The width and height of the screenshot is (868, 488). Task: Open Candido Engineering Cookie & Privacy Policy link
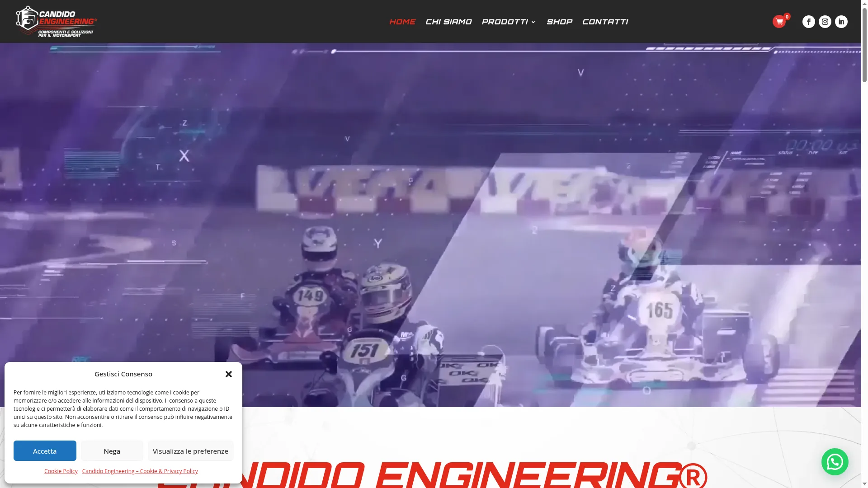pos(140,471)
